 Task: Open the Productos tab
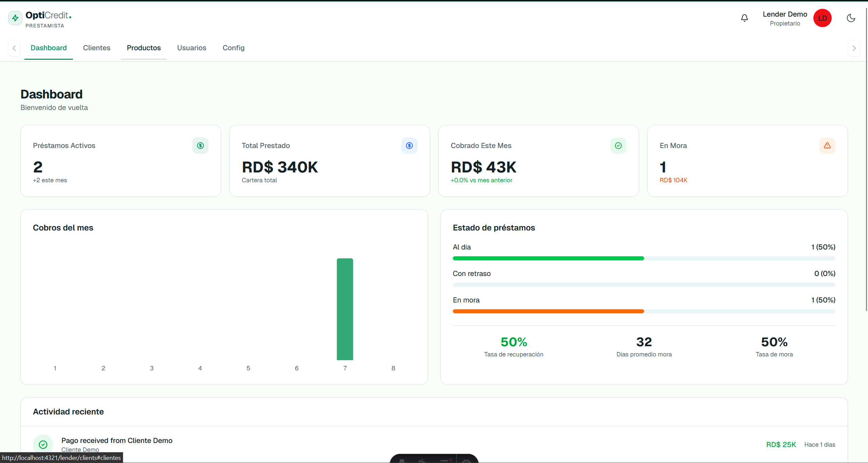tap(144, 48)
